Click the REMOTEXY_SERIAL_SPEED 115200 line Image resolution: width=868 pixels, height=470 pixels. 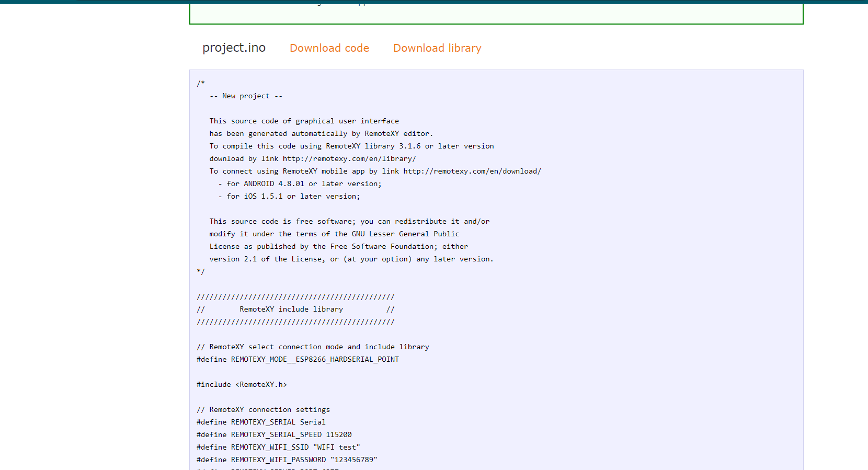(x=274, y=435)
